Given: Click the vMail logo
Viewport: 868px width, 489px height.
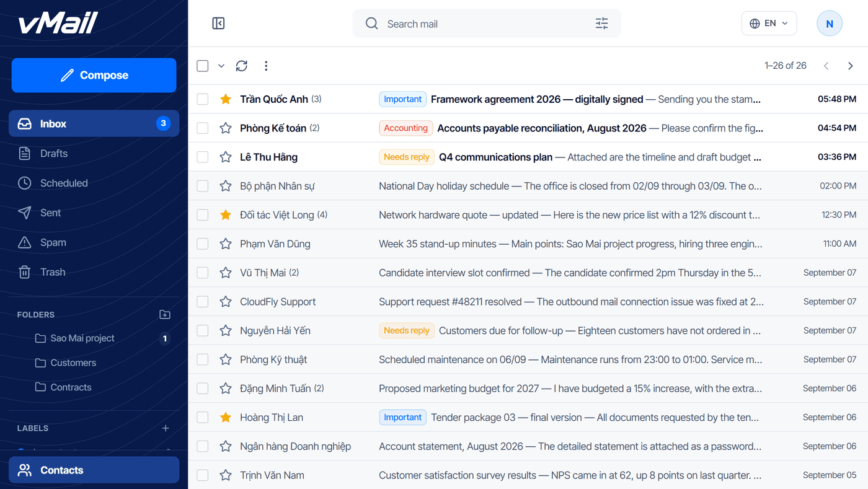Looking at the screenshot, I should tap(58, 24).
